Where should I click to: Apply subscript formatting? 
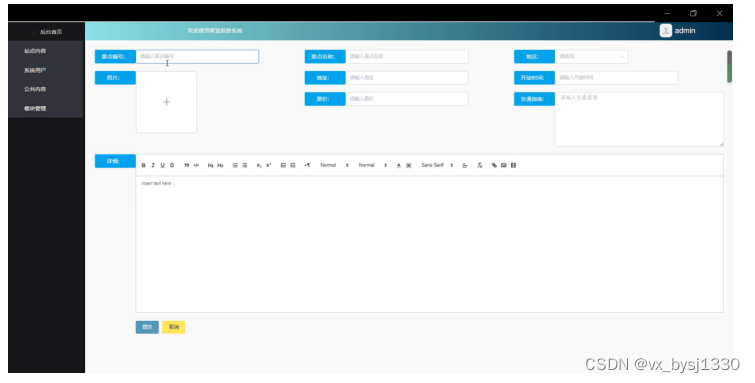259,165
